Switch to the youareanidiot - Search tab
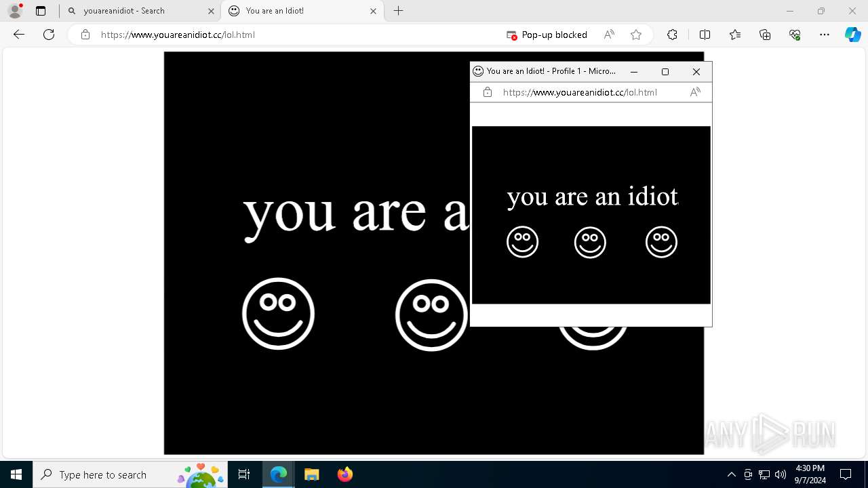 click(x=140, y=11)
